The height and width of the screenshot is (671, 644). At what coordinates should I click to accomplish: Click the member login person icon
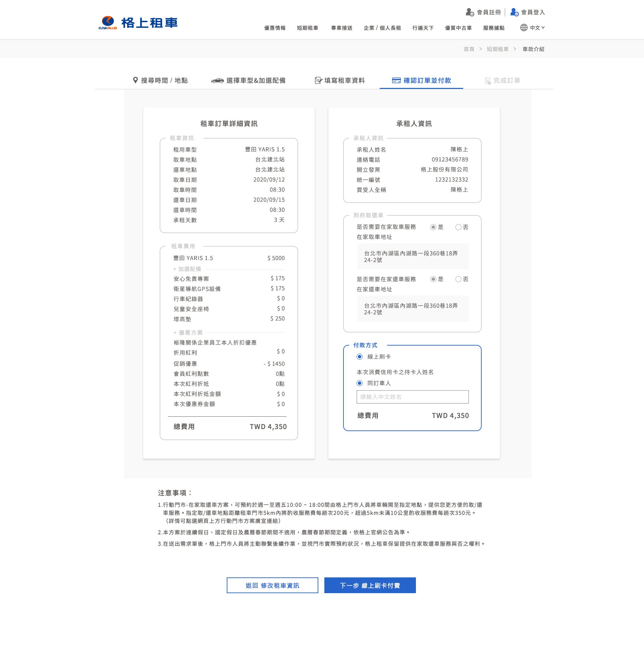coord(514,12)
